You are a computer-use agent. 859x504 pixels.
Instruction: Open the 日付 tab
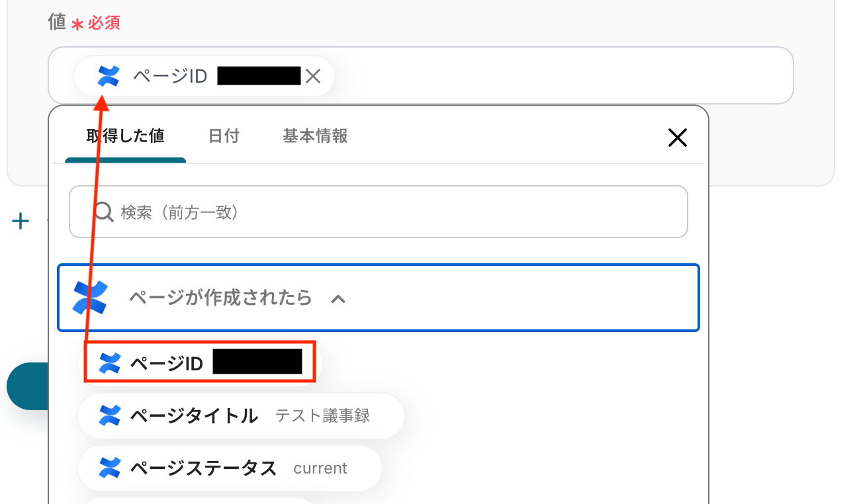pos(224,136)
